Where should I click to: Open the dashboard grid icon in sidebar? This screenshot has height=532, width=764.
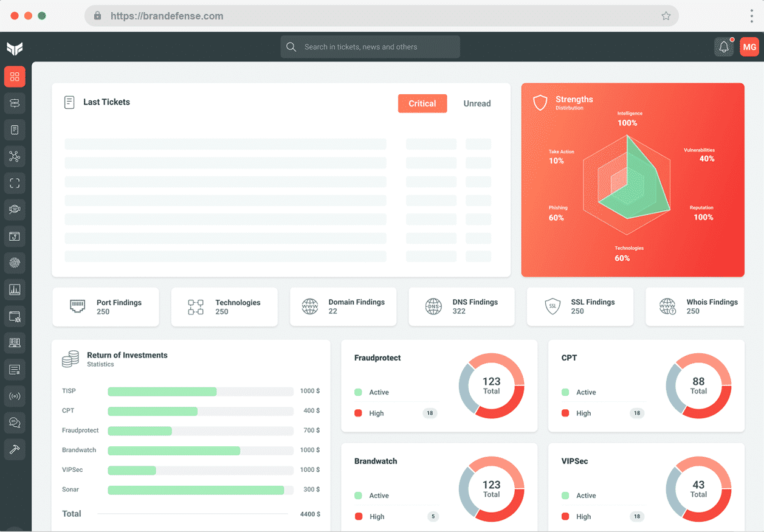[15, 77]
